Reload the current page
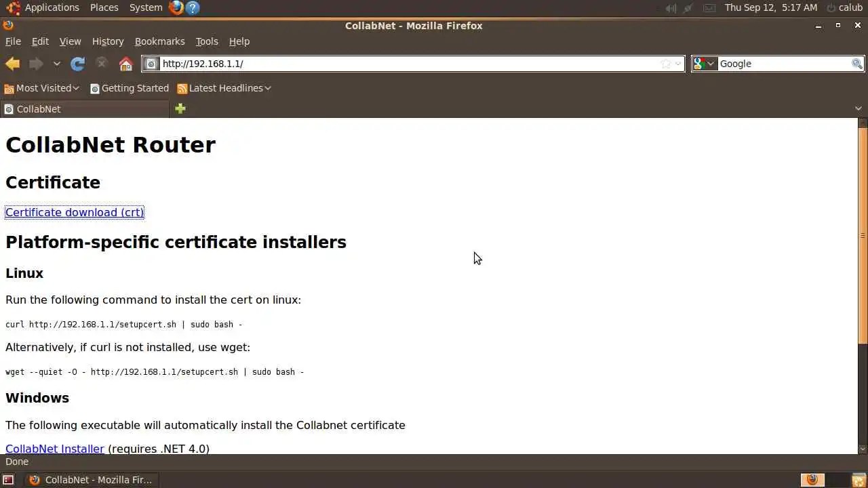Screen dimensions: 868x488 click(x=78, y=64)
